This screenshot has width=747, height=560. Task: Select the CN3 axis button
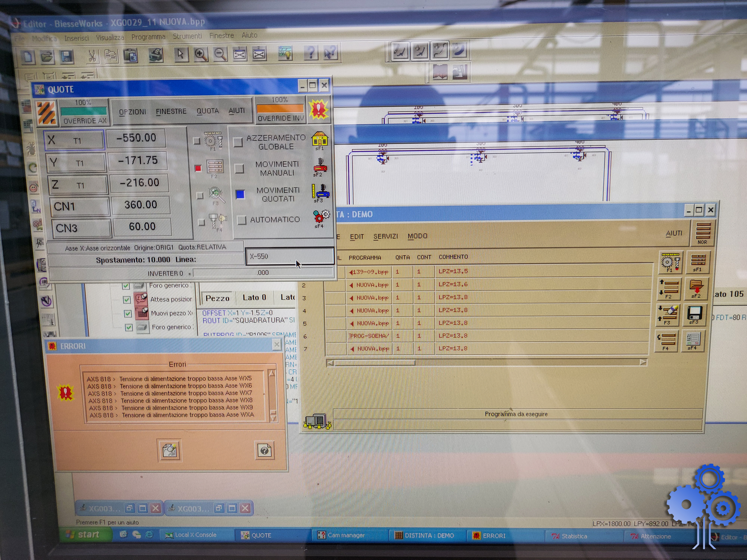(x=82, y=228)
